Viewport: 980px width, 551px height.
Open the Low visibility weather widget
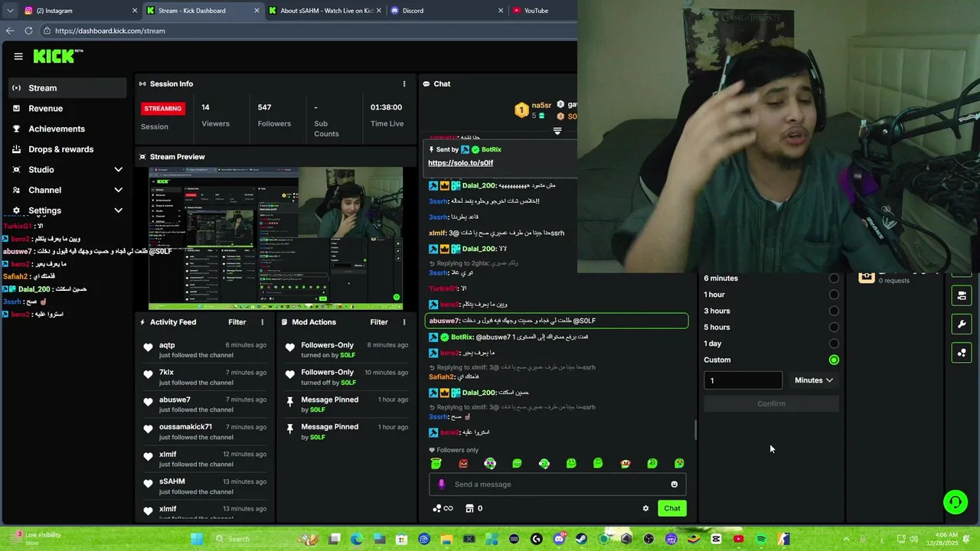(37, 539)
